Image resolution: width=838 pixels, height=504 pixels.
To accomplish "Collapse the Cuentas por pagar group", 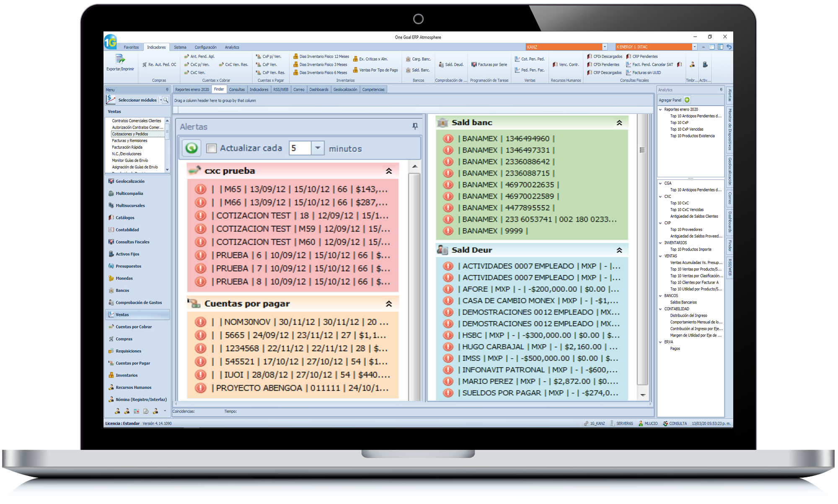I will click(x=389, y=304).
